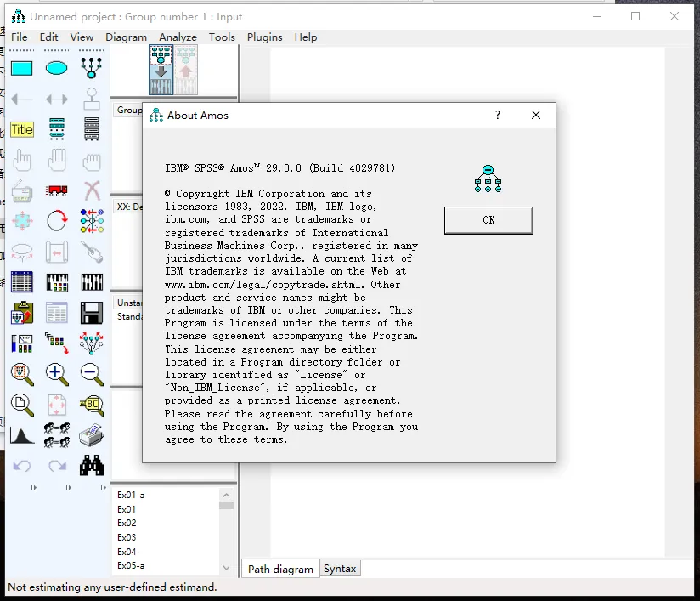Open the File menu
Screen dimensions: 700x601
(20, 37)
